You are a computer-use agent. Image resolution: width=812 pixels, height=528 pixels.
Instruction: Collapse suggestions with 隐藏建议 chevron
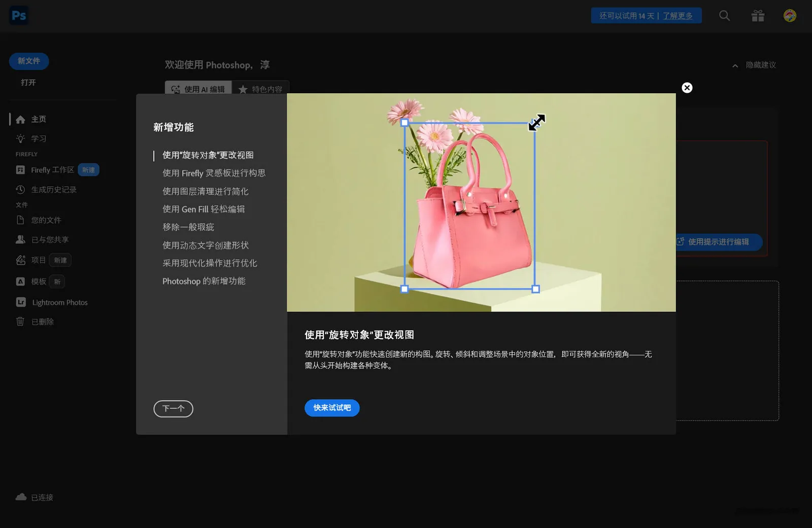coord(735,65)
